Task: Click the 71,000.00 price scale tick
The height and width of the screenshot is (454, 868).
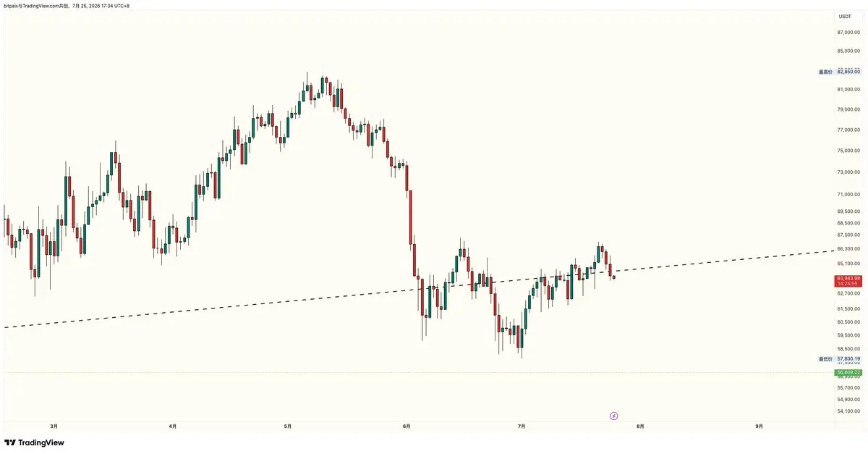Action: click(848, 194)
